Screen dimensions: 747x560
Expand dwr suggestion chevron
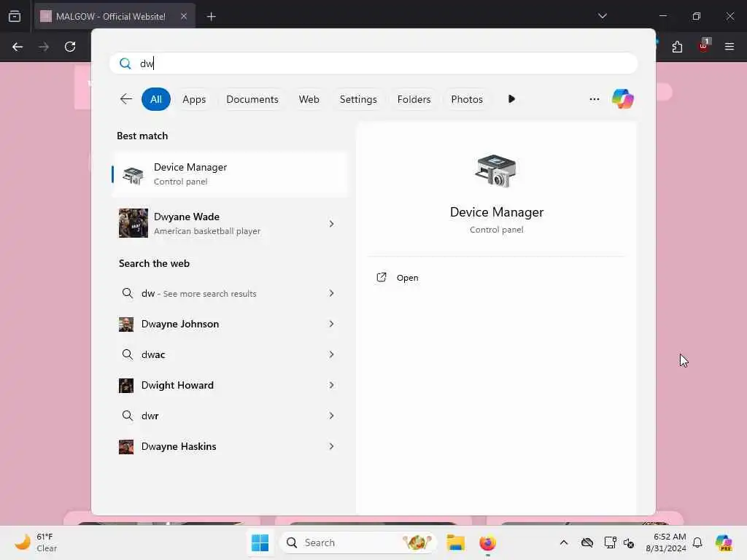click(x=332, y=416)
